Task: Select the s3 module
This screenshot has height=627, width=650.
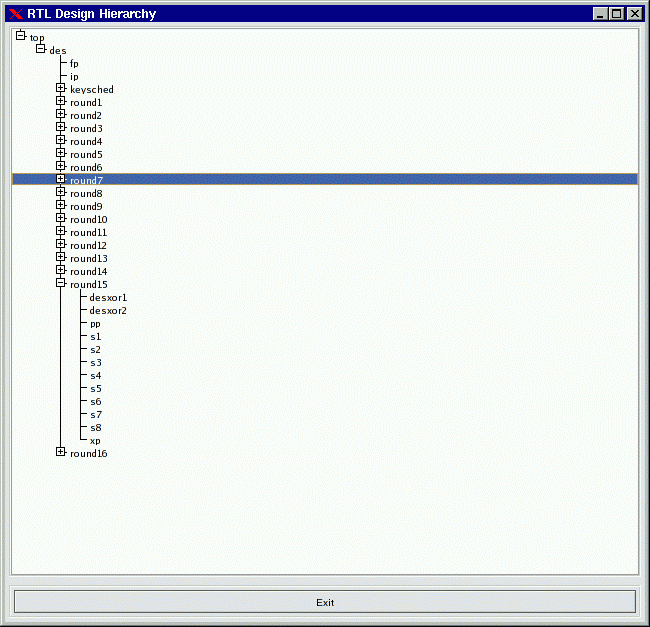Action: (x=96, y=363)
